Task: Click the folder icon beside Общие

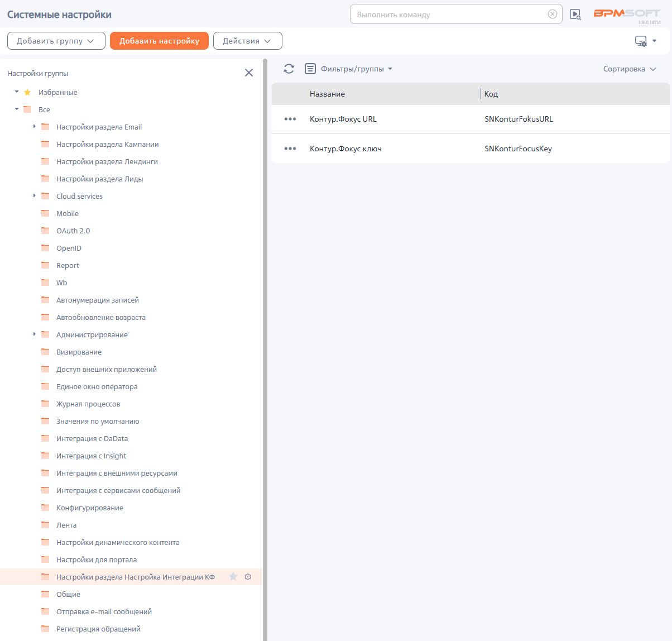Action: [46, 594]
